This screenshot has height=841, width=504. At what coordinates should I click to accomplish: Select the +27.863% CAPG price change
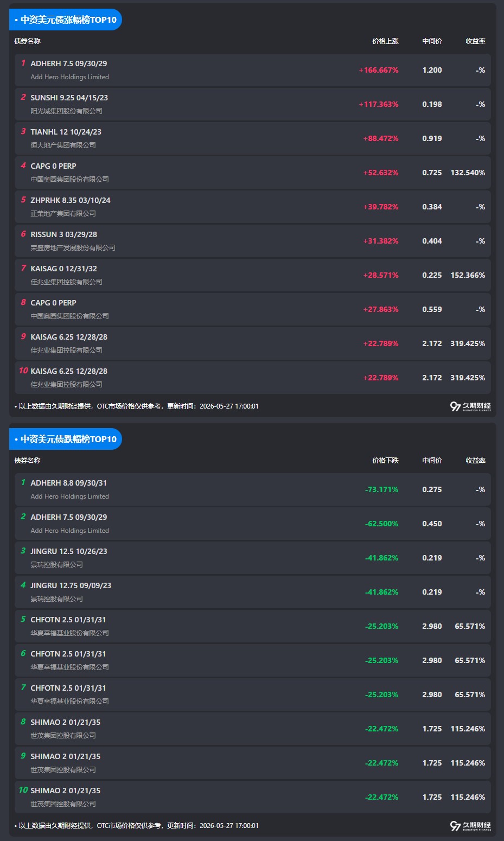click(x=381, y=310)
